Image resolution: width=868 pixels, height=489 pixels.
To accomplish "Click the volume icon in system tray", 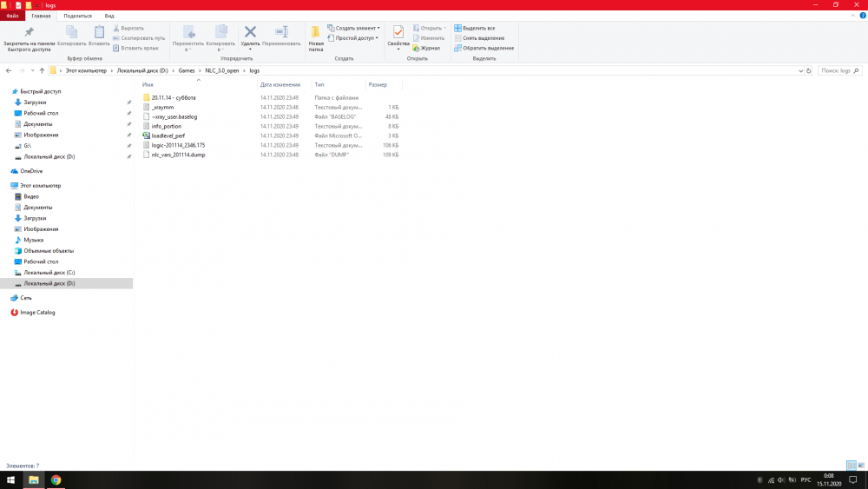I will click(781, 480).
